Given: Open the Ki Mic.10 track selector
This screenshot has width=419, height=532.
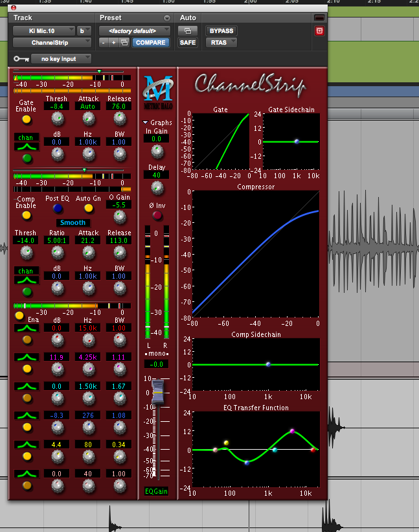Looking at the screenshot, I should pyautogui.click(x=43, y=31).
